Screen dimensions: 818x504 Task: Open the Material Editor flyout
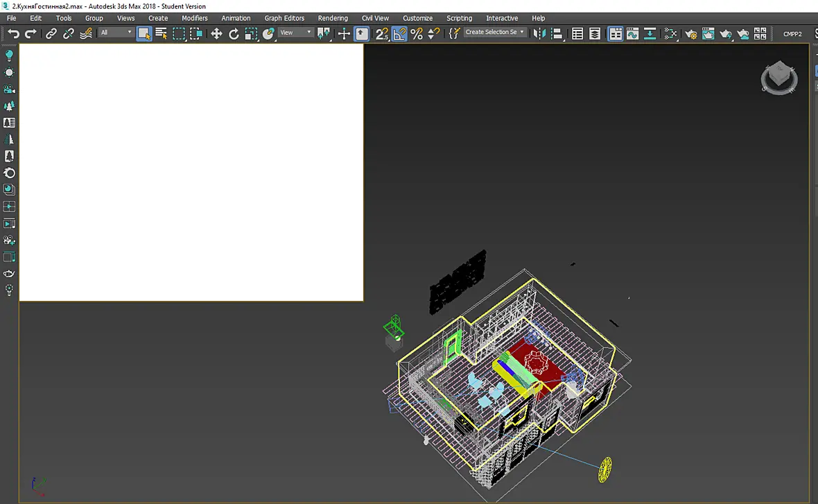(x=670, y=34)
